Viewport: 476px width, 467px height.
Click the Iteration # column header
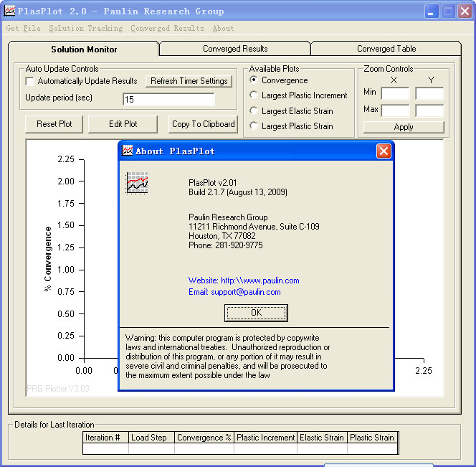click(x=105, y=437)
